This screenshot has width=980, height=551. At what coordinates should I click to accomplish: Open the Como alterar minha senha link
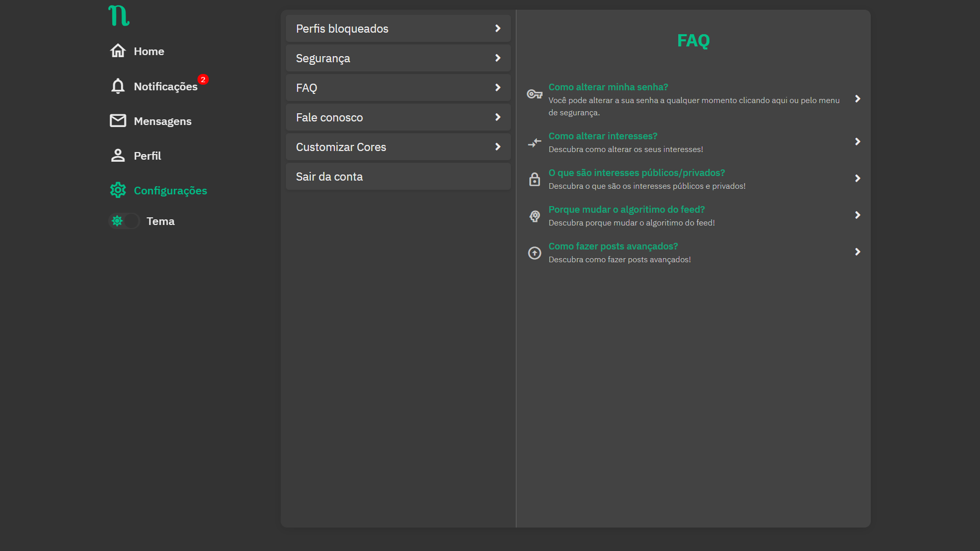[x=608, y=87]
